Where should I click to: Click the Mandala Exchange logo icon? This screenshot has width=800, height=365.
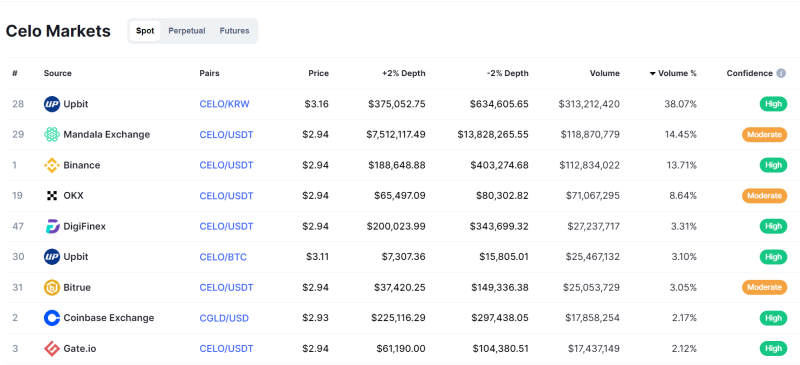point(52,135)
